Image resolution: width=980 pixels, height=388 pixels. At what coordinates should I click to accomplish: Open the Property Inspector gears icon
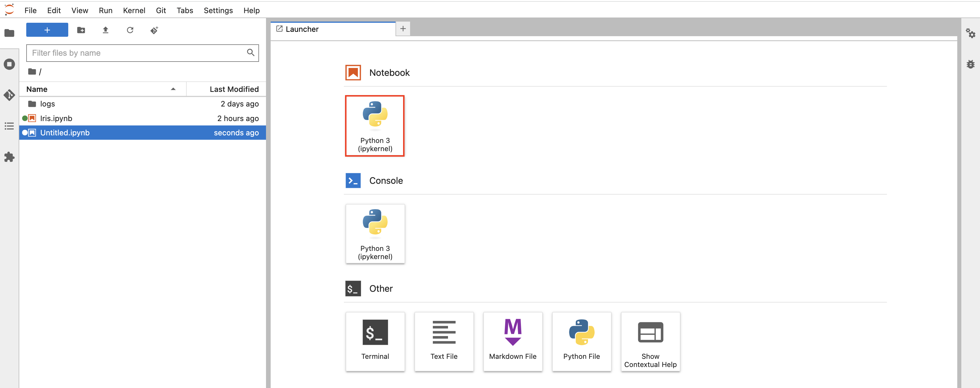[x=970, y=34]
